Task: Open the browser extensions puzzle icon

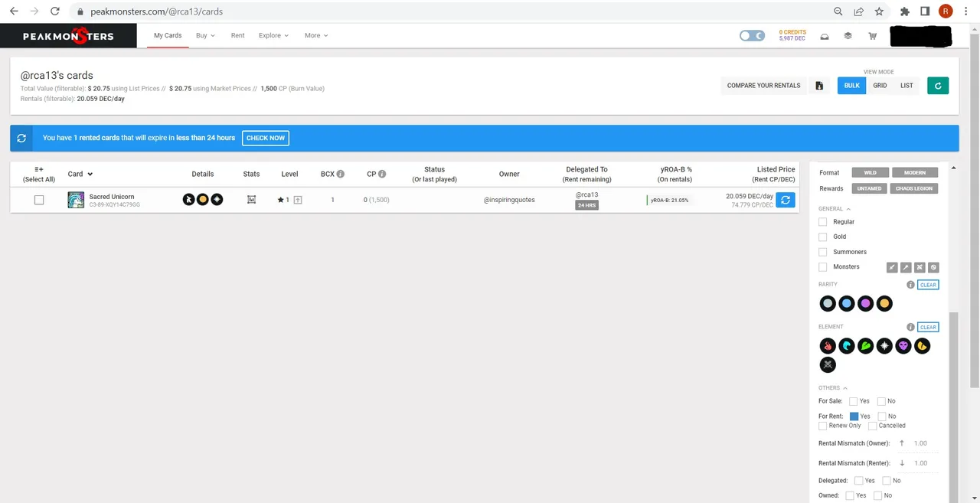Action: tap(905, 11)
